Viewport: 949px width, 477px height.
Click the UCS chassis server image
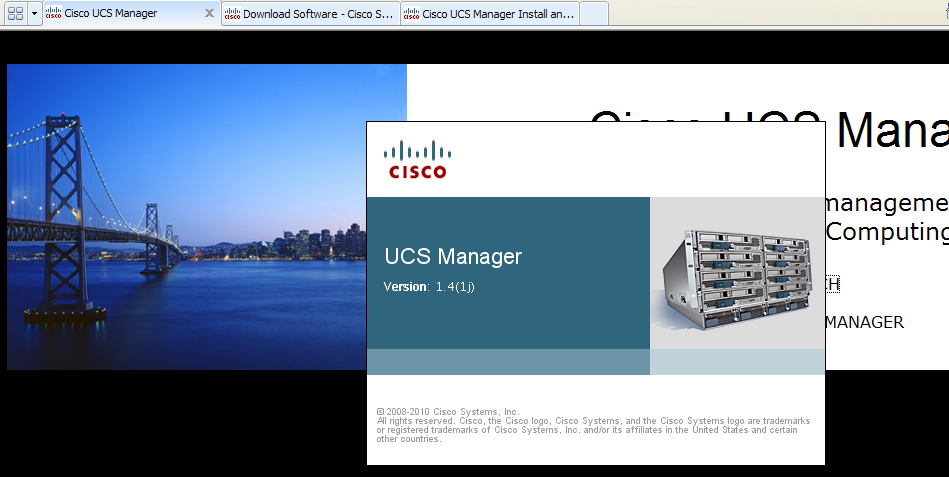tap(737, 280)
